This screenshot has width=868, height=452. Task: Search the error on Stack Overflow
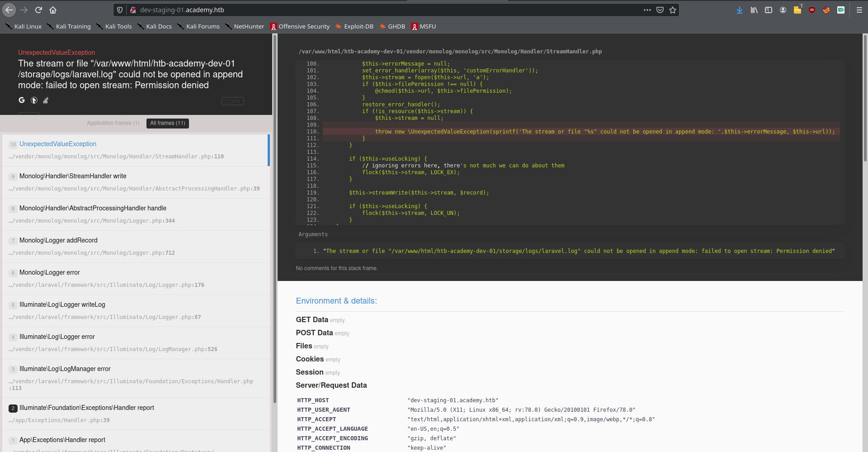pos(46,100)
